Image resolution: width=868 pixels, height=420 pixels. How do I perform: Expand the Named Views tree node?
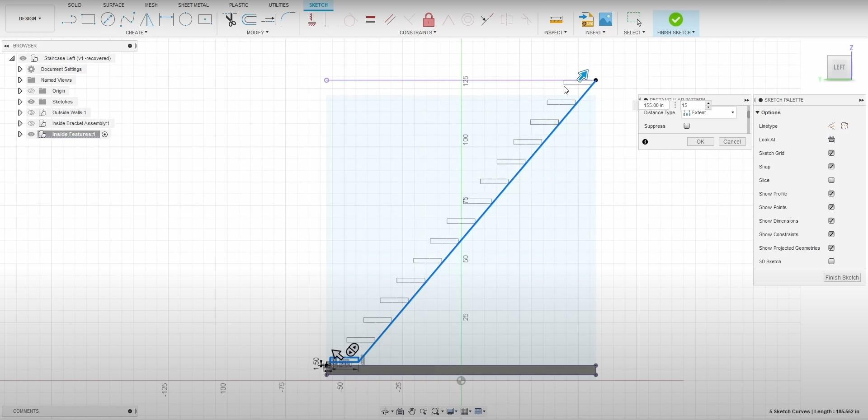[20, 80]
